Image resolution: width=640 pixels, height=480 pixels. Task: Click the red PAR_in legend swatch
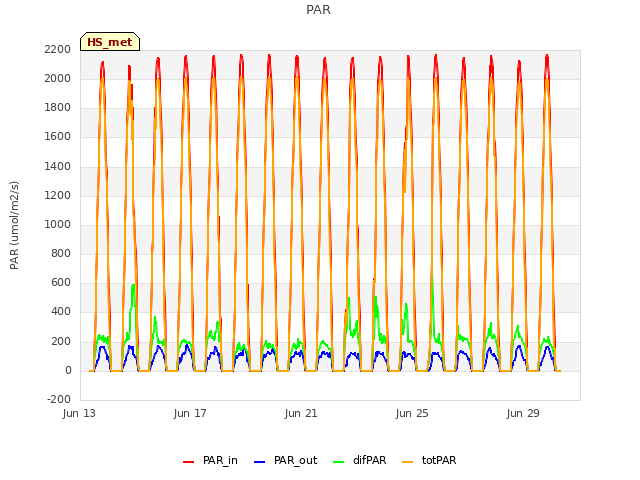(x=189, y=462)
